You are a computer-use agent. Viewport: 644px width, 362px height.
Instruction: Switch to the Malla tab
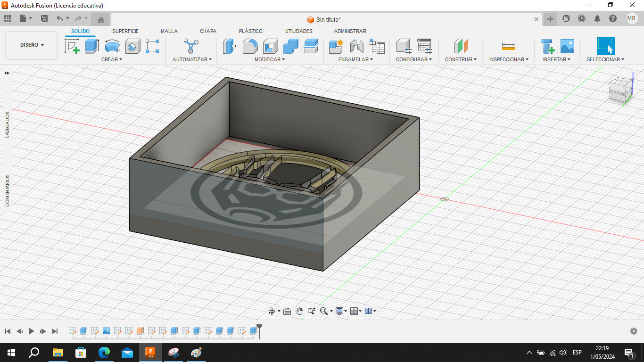click(x=169, y=31)
